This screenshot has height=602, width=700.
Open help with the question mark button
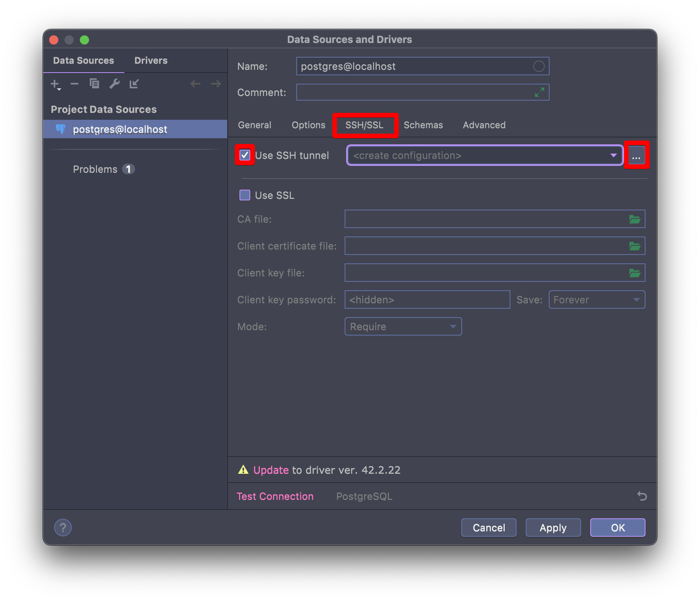click(x=63, y=528)
